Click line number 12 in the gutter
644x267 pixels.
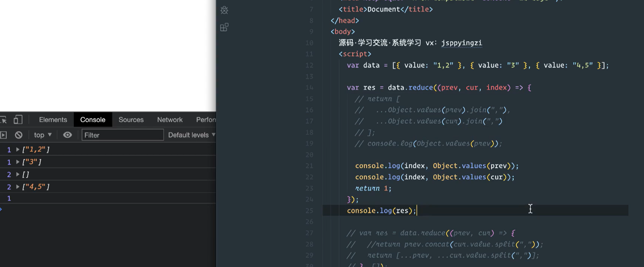309,65
